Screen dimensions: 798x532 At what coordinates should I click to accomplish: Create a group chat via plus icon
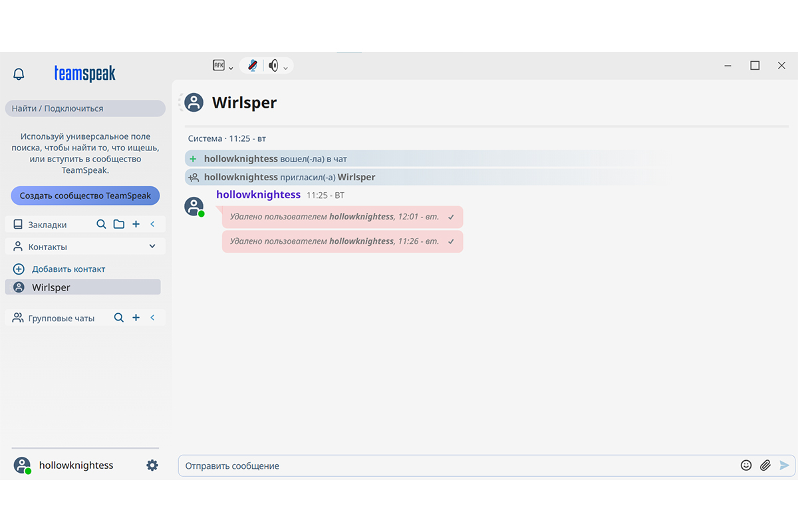tap(136, 317)
